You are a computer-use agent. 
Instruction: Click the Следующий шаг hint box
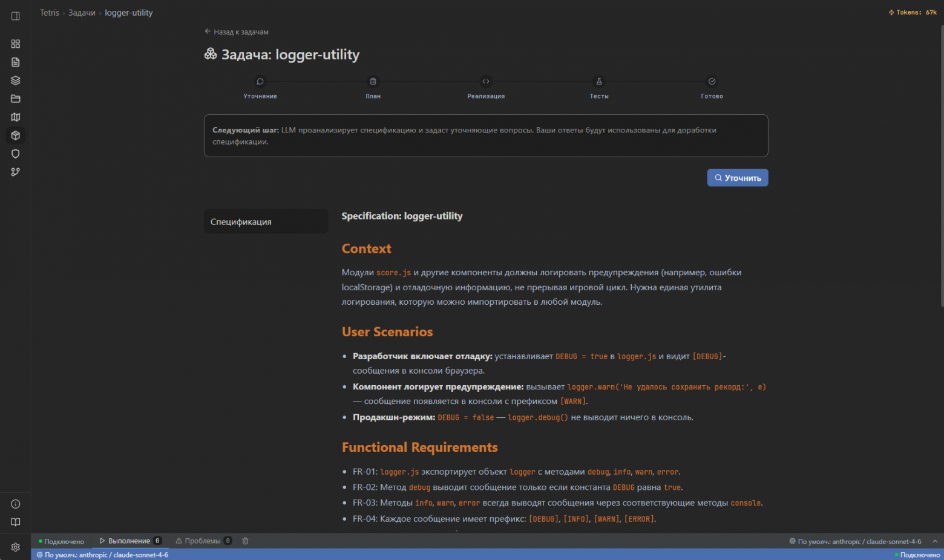(486, 135)
